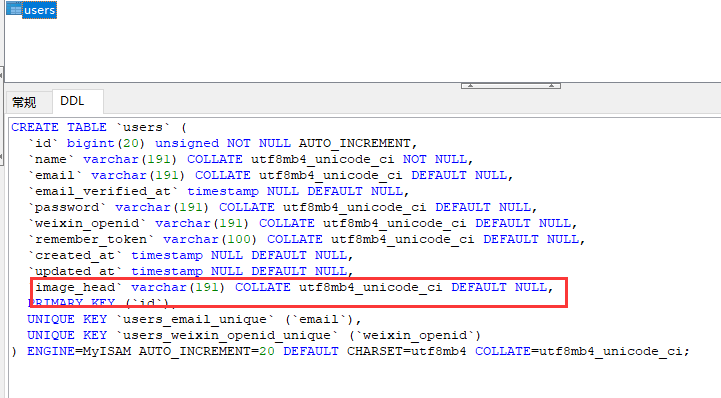
Task: Click the `created_at` timestamp line
Action: coord(190,256)
